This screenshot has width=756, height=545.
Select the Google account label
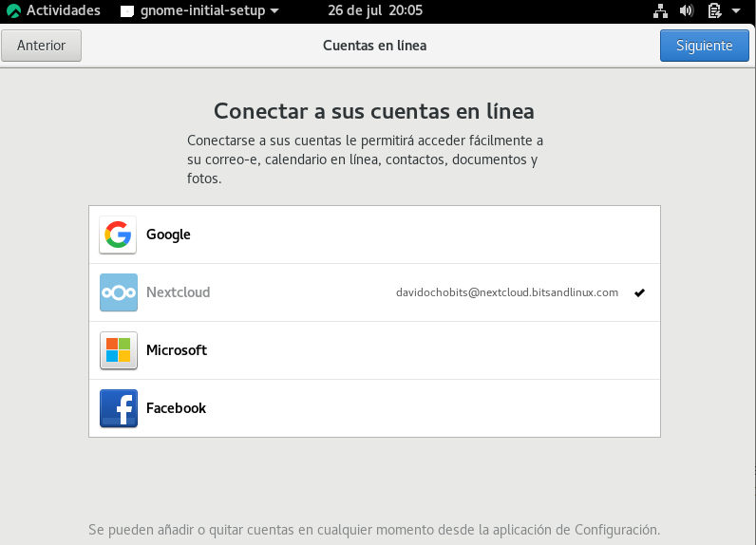click(168, 235)
